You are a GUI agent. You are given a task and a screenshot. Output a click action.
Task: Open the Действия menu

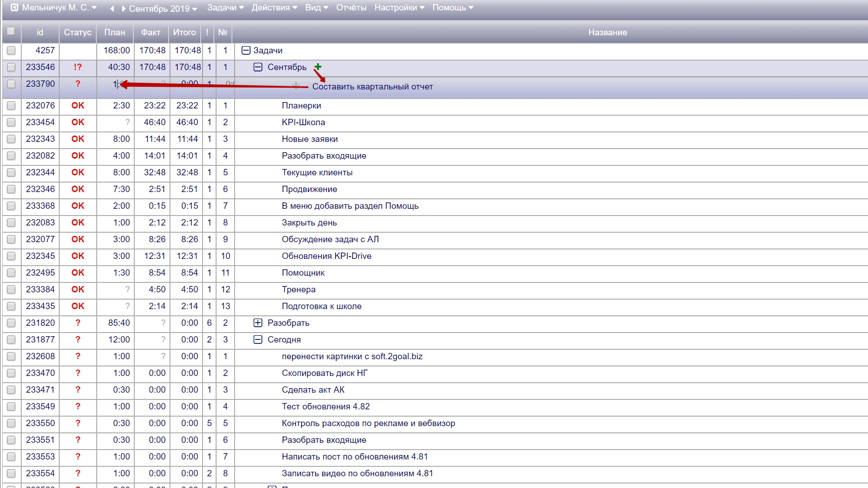(x=274, y=8)
